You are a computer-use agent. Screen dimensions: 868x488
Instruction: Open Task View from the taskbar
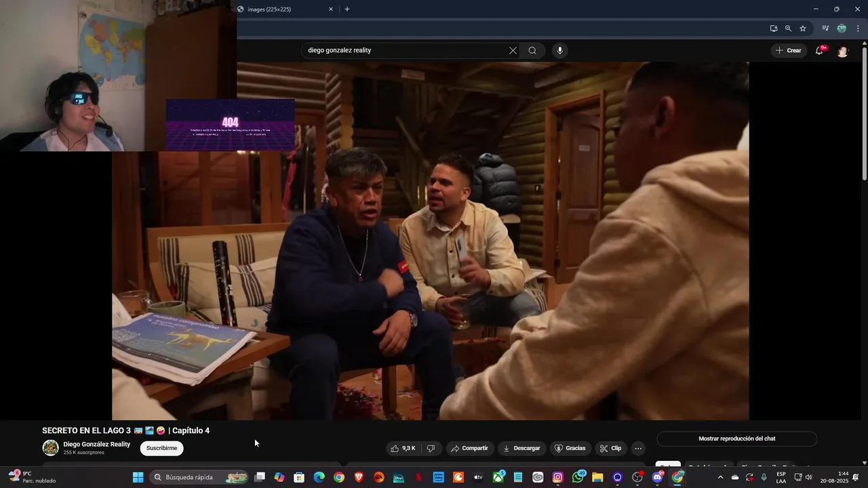(259, 477)
